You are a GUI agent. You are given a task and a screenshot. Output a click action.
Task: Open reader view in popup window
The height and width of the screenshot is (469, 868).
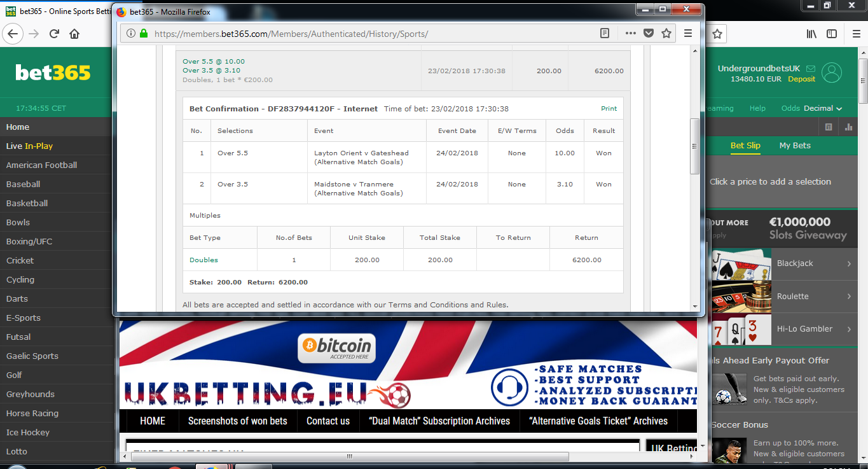[x=605, y=33]
